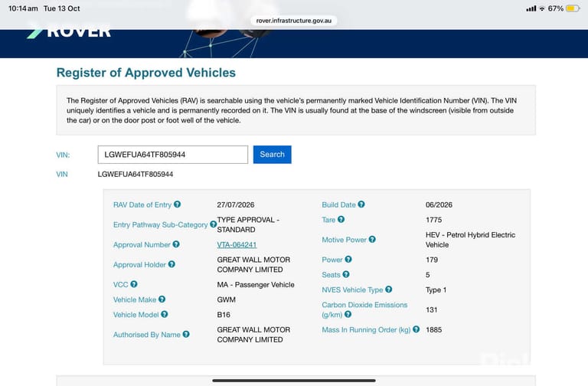Click the MA - Passenger Vehicle value
The height and width of the screenshot is (386, 588).
(x=256, y=285)
